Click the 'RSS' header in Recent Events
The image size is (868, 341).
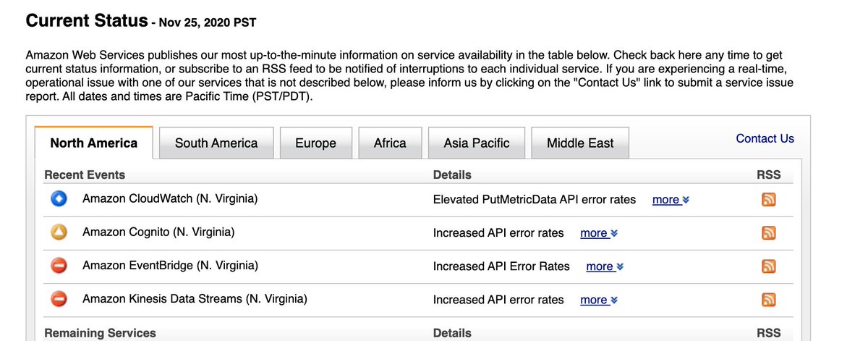(x=769, y=174)
